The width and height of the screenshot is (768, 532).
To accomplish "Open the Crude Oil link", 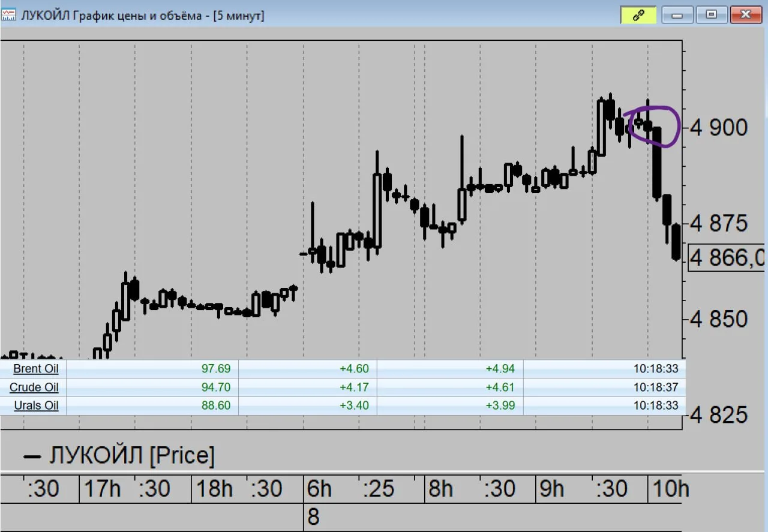I will pyautogui.click(x=34, y=387).
